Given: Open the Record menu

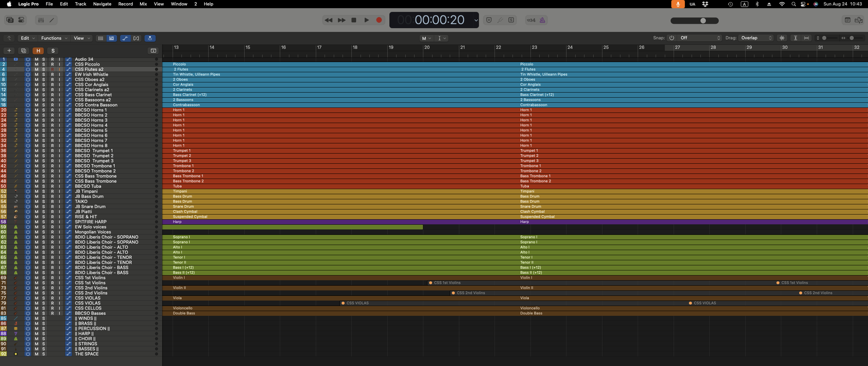Looking at the screenshot, I should pos(125,4).
